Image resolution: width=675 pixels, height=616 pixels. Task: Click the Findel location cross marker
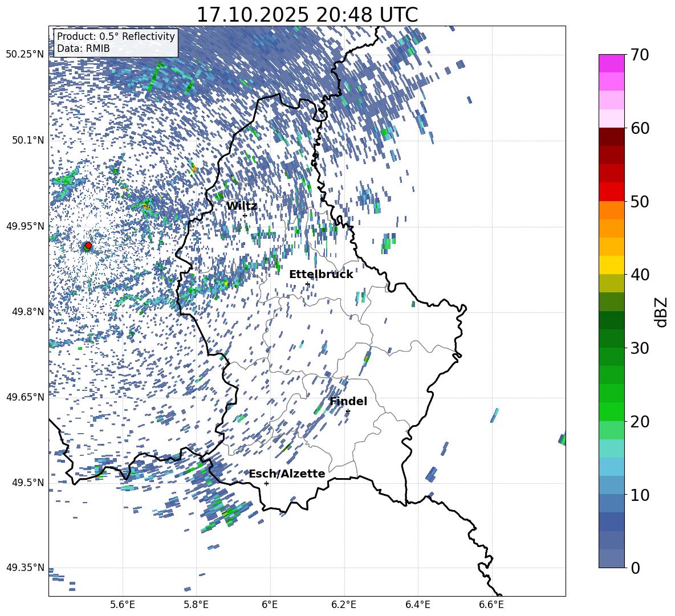point(348,411)
